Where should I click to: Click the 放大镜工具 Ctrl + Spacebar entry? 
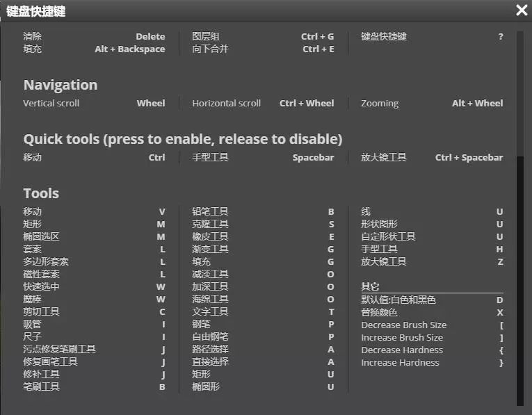coord(432,157)
